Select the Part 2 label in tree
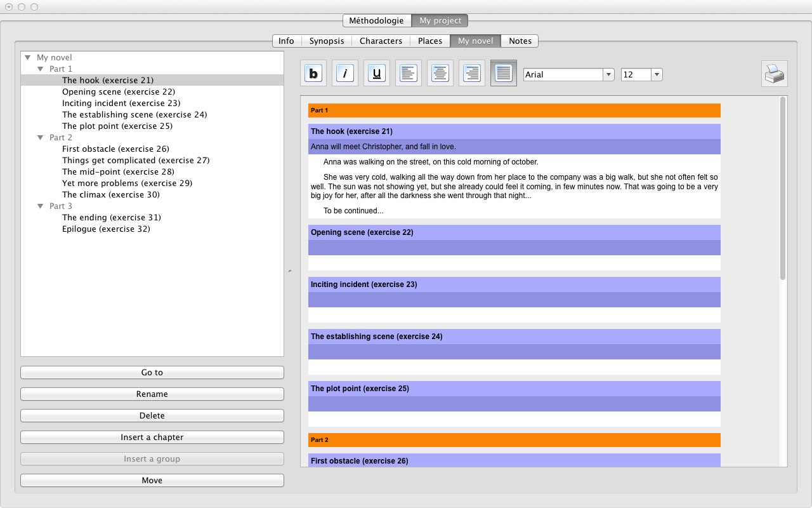 coord(61,137)
